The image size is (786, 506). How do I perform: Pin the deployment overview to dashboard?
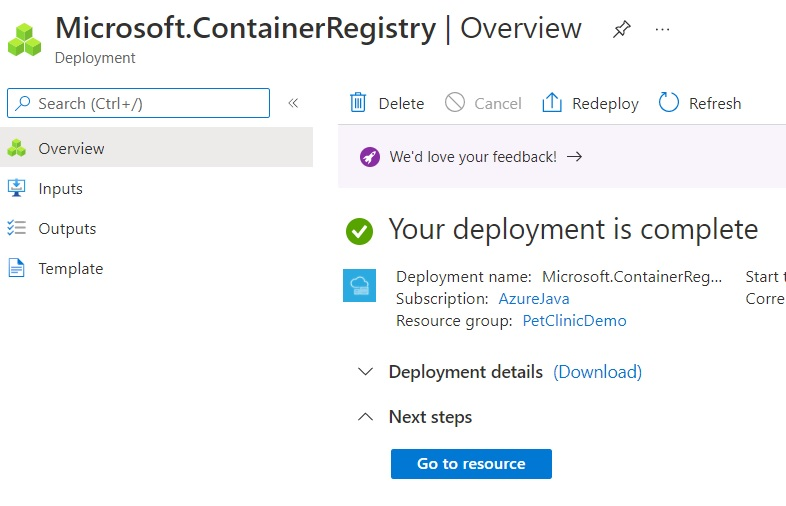(x=622, y=29)
